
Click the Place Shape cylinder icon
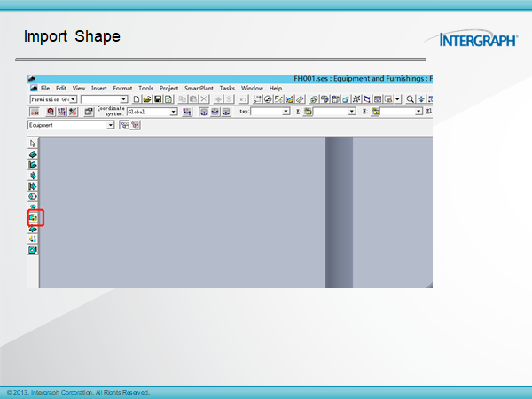click(x=33, y=197)
